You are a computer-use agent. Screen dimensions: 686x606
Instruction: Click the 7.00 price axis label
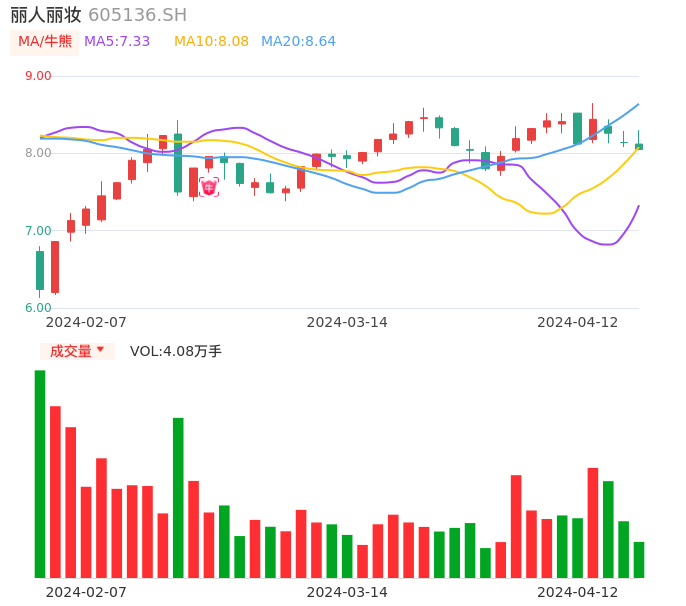tap(38, 231)
